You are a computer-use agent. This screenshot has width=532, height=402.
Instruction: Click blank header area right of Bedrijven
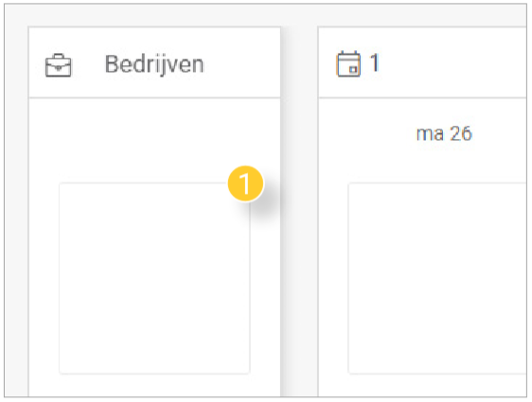point(241,64)
